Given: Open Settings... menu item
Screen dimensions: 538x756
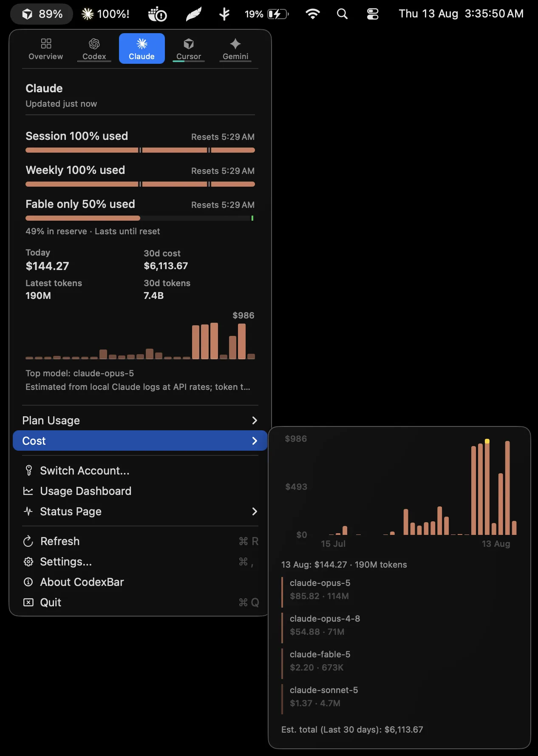Looking at the screenshot, I should 140,562.
